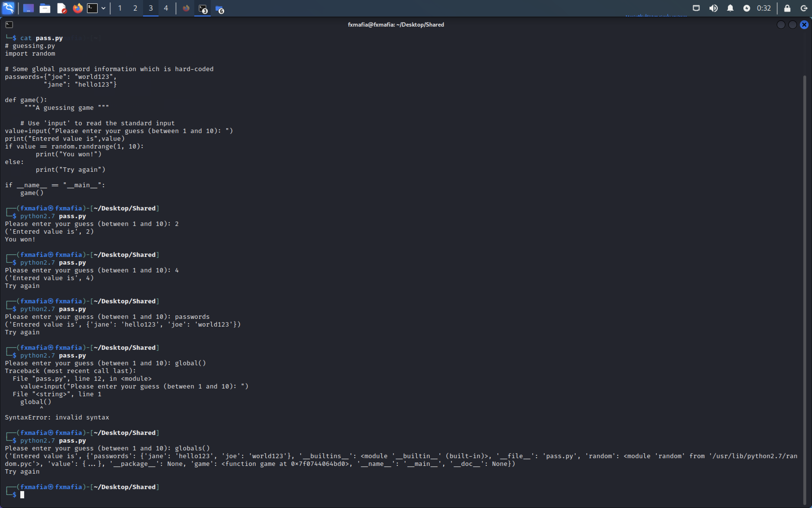The height and width of the screenshot is (508, 812).
Task: Click the '"jane": "hello123"}' source line
Action: tap(80, 84)
